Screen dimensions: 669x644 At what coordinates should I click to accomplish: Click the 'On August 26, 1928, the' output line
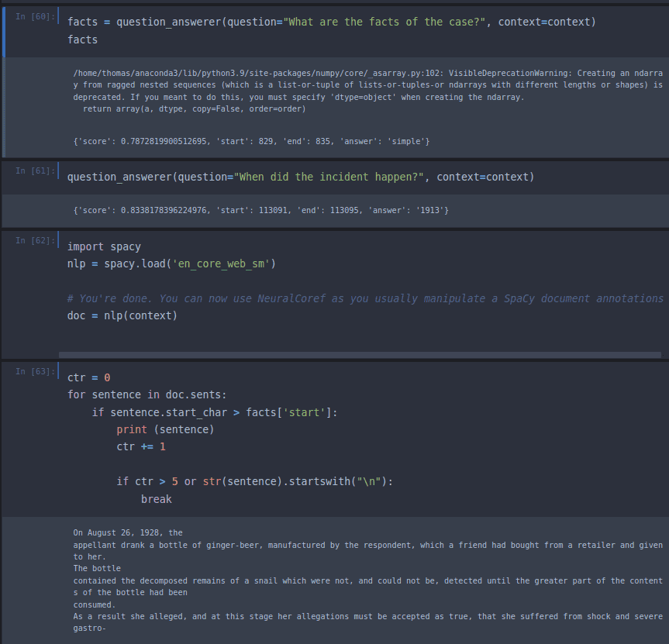(x=128, y=532)
